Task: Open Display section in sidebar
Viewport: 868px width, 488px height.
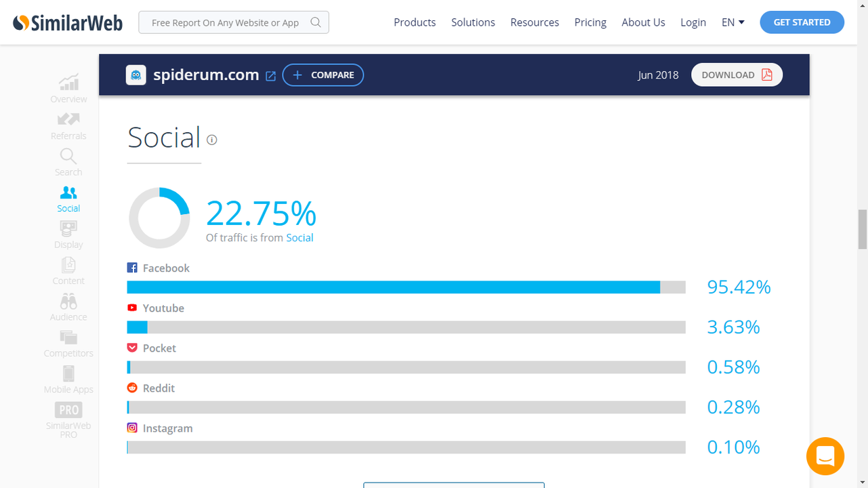Action: pyautogui.click(x=68, y=235)
